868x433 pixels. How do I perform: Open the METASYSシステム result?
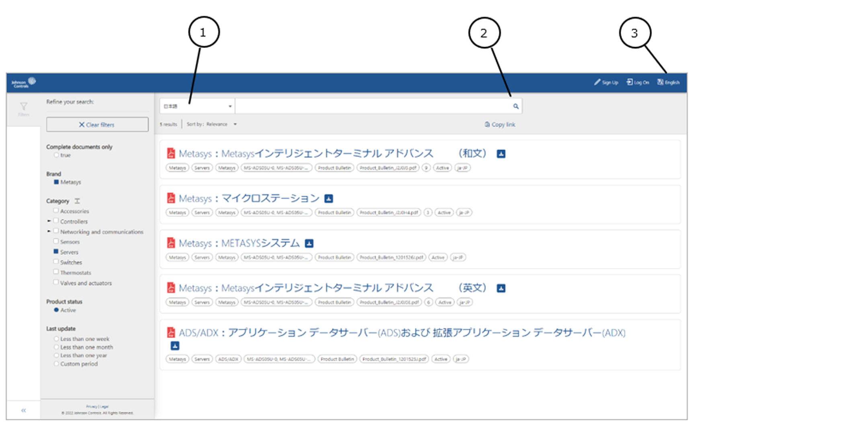click(x=239, y=243)
